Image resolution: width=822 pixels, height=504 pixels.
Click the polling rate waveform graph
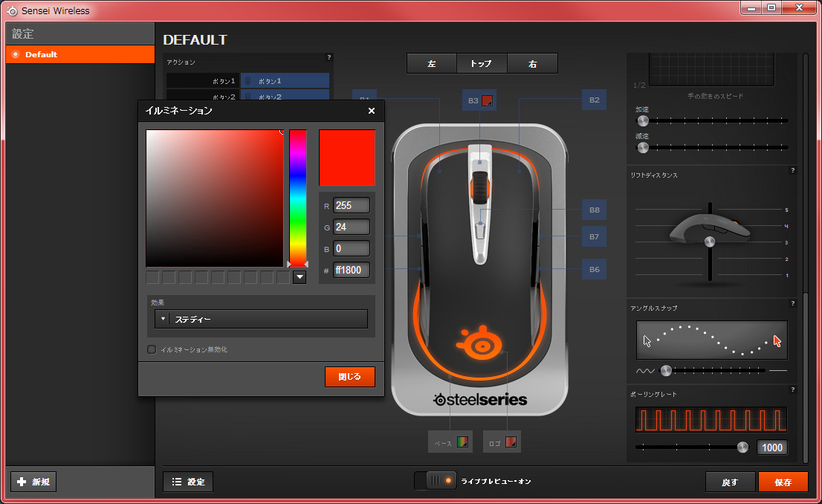[x=711, y=419]
